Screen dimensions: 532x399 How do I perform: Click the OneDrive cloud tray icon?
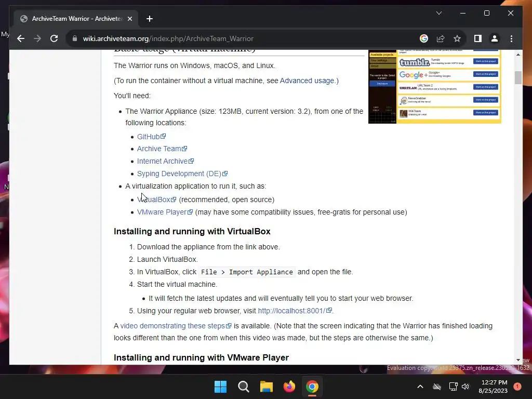(x=436, y=387)
